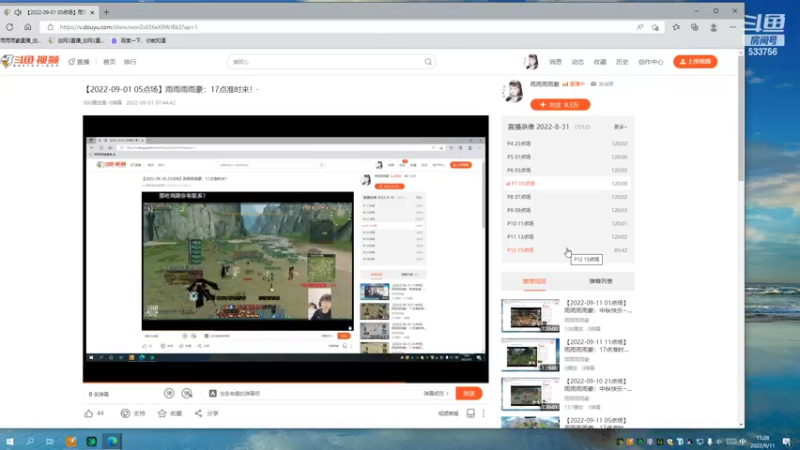
Task: Click the main video player area
Action: click(x=285, y=248)
